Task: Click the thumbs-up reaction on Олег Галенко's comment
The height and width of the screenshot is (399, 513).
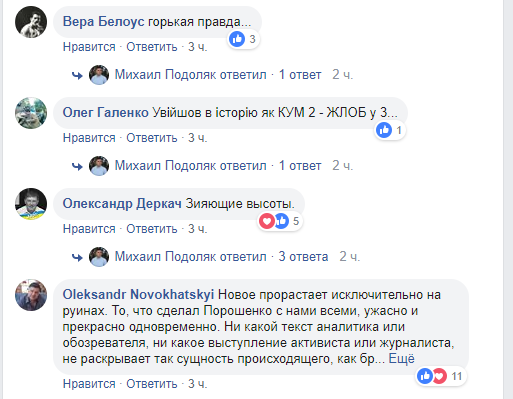Action: [384, 130]
